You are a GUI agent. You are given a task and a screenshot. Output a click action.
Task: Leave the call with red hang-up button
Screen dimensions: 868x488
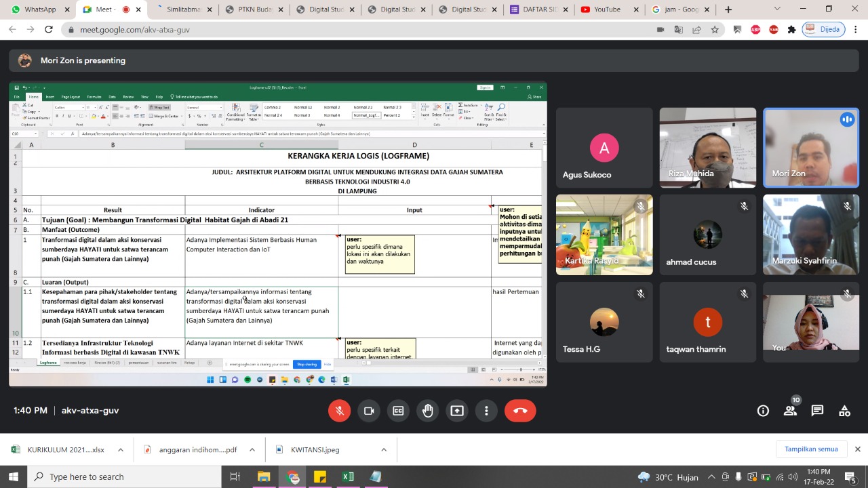520,411
